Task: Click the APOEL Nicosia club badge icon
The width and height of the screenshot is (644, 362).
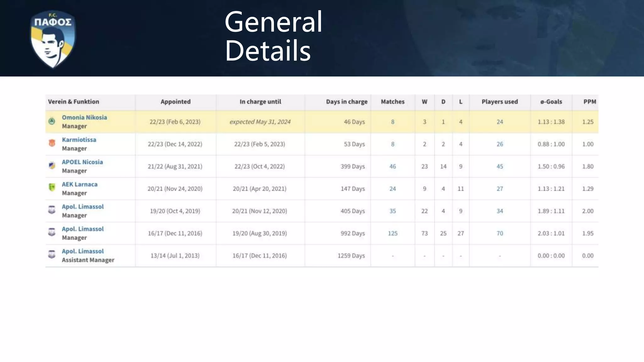Action: (x=52, y=166)
